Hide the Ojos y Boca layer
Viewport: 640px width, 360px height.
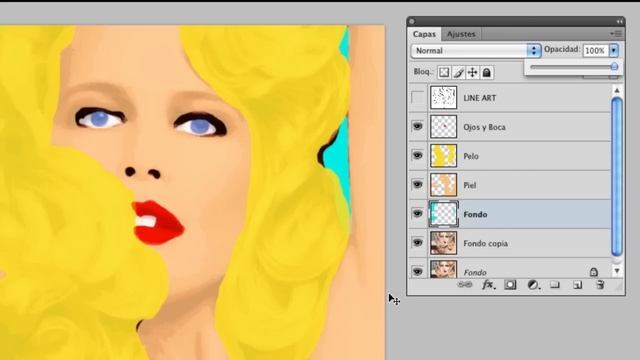(x=418, y=127)
